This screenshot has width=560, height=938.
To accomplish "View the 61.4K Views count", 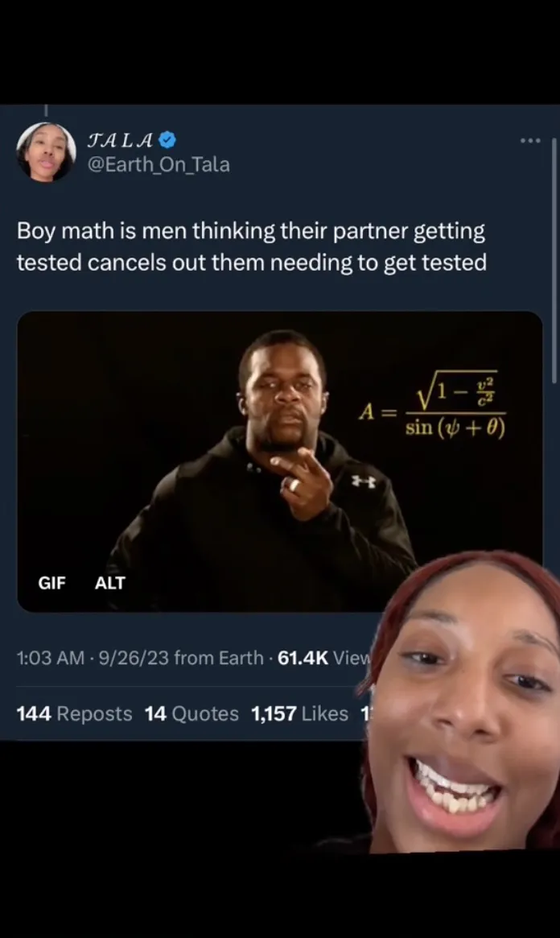I will (324, 658).
